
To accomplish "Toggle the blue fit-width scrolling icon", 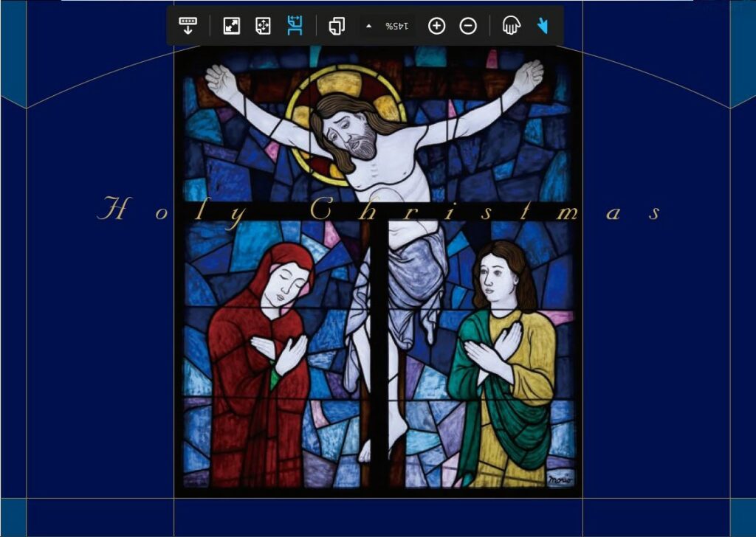I will pos(295,25).
